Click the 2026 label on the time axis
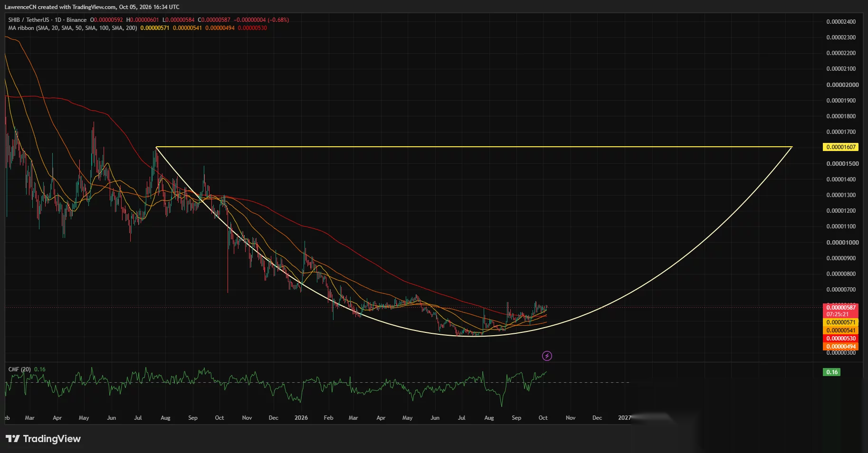The width and height of the screenshot is (868, 453). (x=301, y=418)
